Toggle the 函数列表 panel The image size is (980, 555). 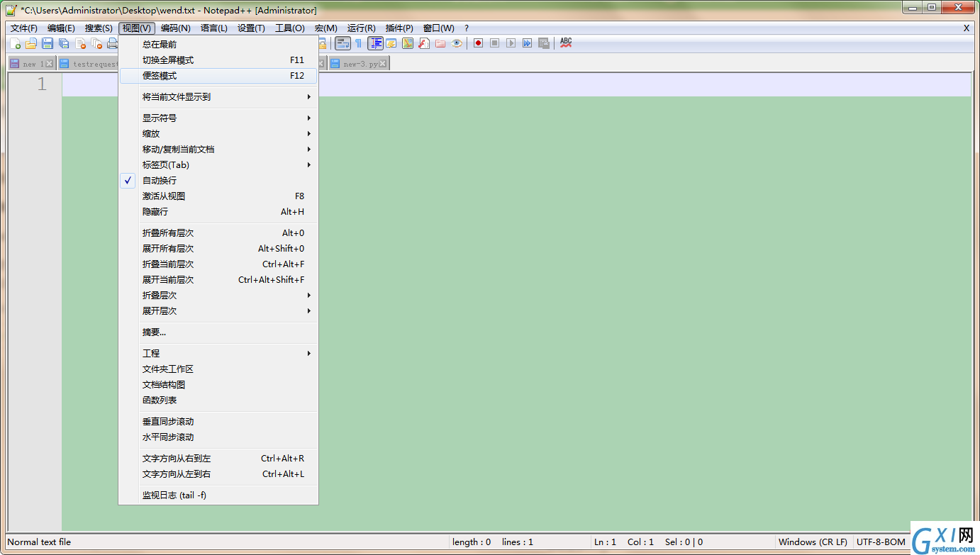pyautogui.click(x=218, y=400)
